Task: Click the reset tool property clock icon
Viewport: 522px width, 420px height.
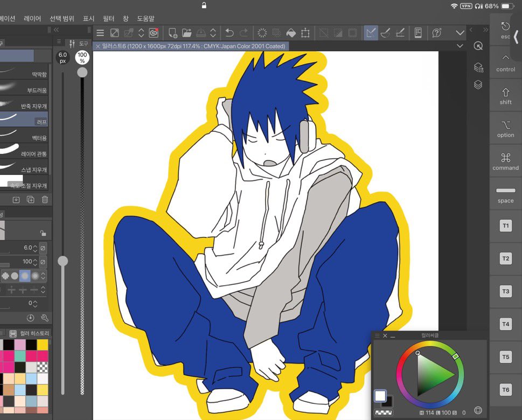Action: click(x=30, y=318)
